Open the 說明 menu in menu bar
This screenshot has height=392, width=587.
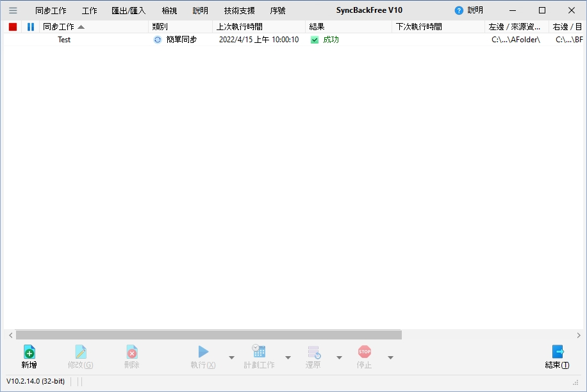(x=201, y=10)
